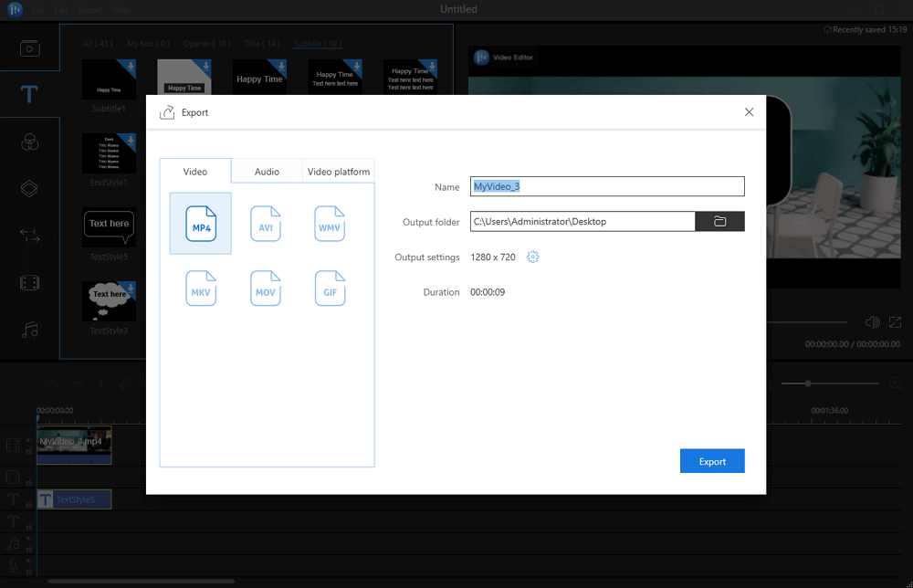Browse for output folder with folder icon
Image resolution: width=913 pixels, height=588 pixels.
coord(719,221)
